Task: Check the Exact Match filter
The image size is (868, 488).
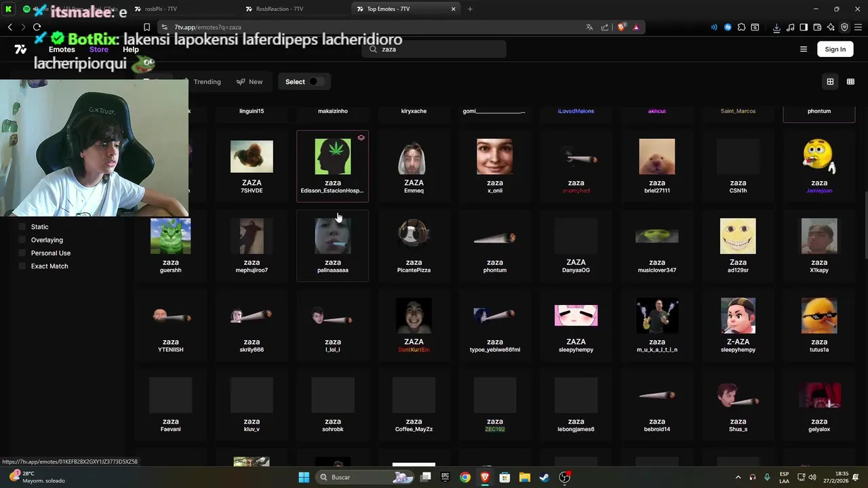Action: 22,266
